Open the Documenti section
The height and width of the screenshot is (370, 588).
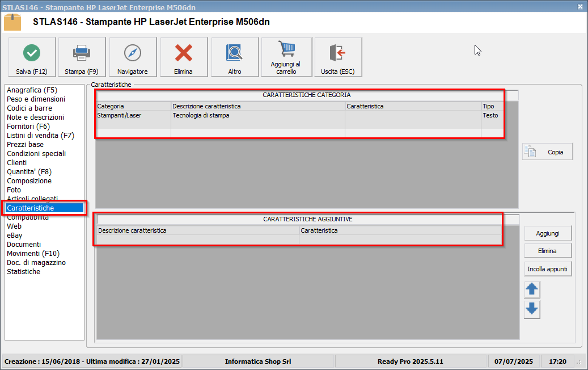(x=24, y=244)
